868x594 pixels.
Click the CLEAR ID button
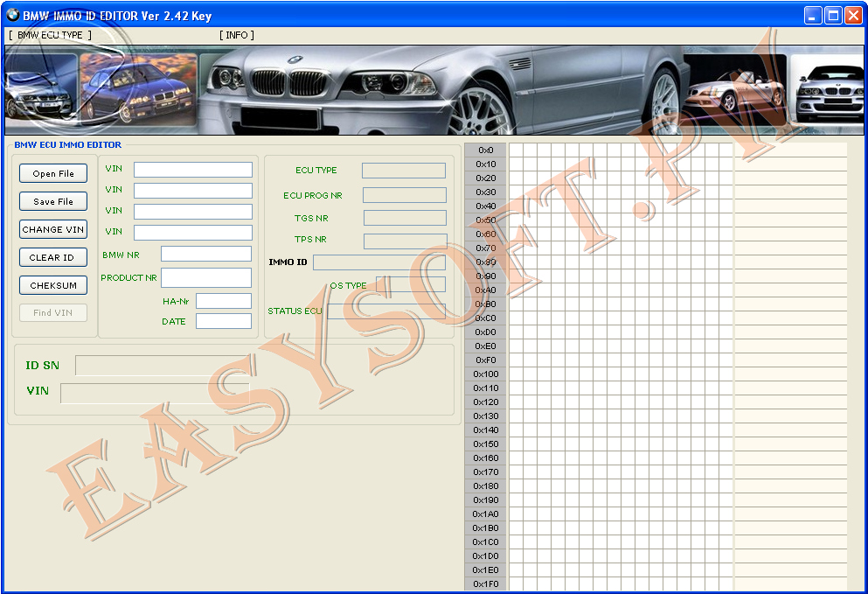[x=53, y=258]
